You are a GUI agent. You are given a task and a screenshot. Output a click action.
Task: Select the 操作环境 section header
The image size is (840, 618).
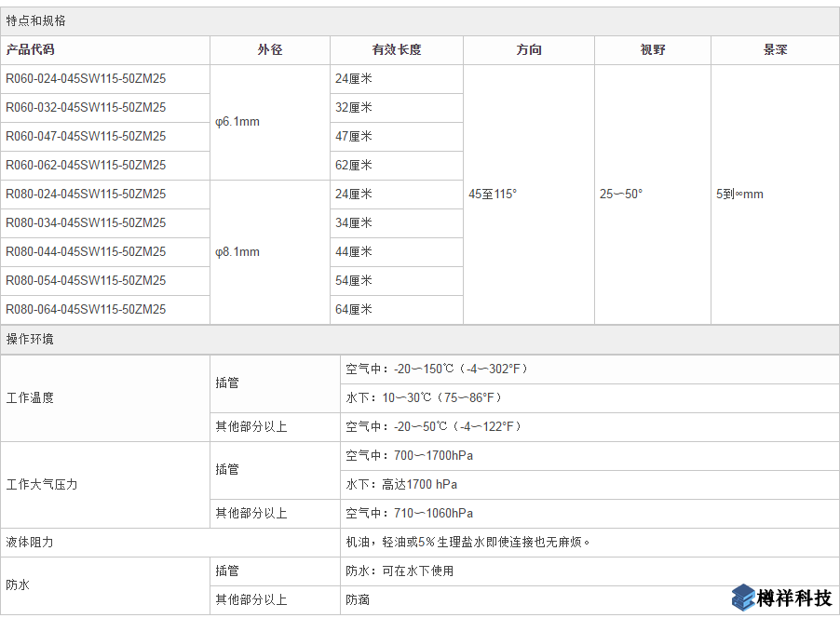(x=31, y=339)
